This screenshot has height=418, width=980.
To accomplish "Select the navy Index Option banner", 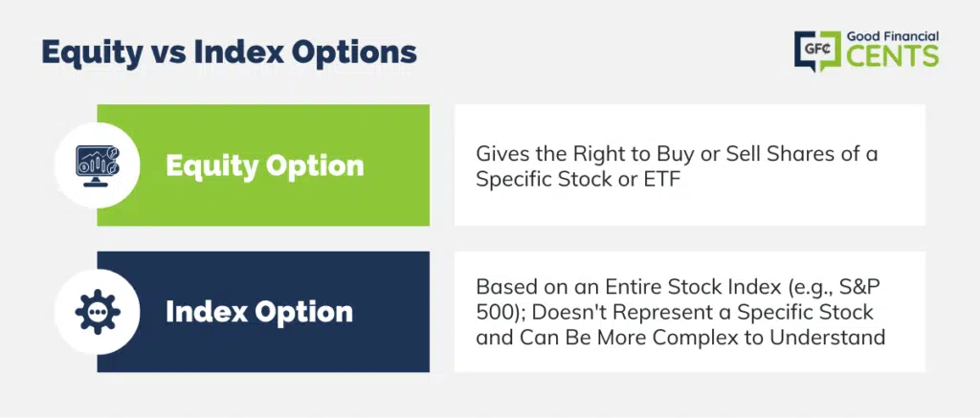I will coord(263,312).
